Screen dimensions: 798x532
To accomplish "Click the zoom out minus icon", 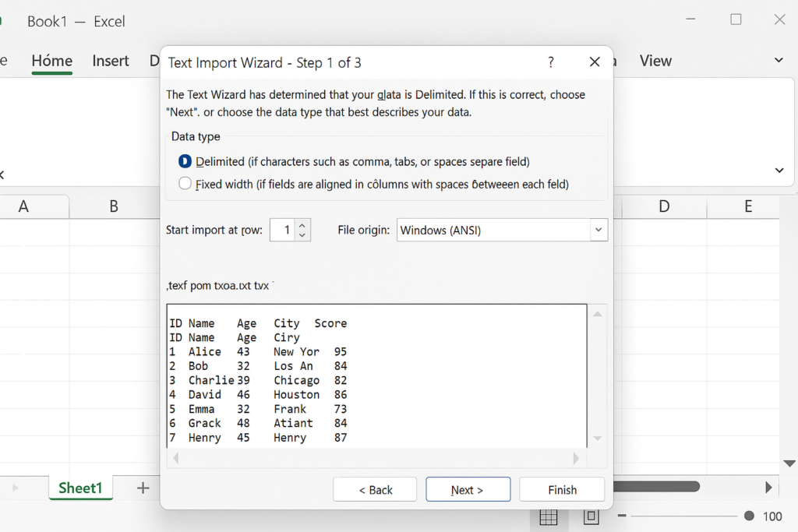I will click(x=622, y=516).
